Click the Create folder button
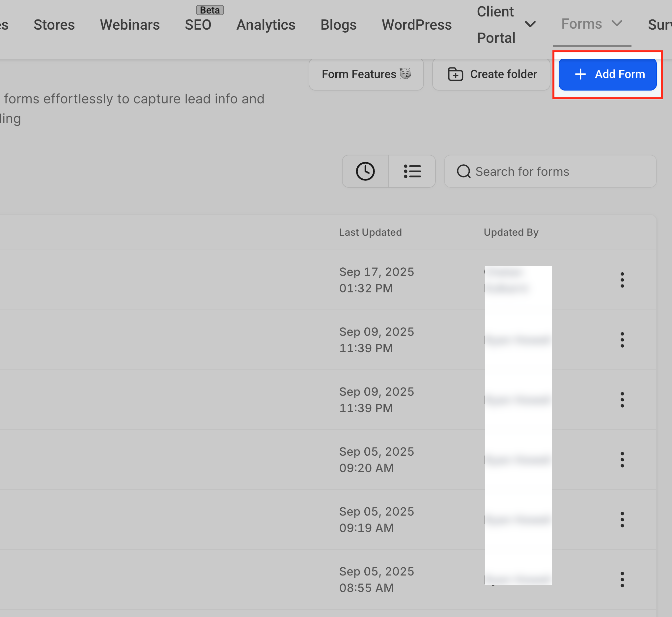 (491, 74)
